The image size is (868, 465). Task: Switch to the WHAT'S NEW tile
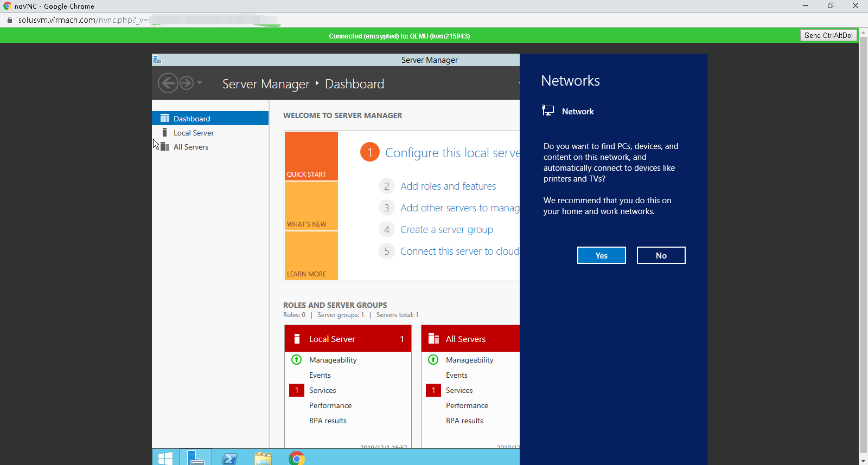tap(311, 206)
